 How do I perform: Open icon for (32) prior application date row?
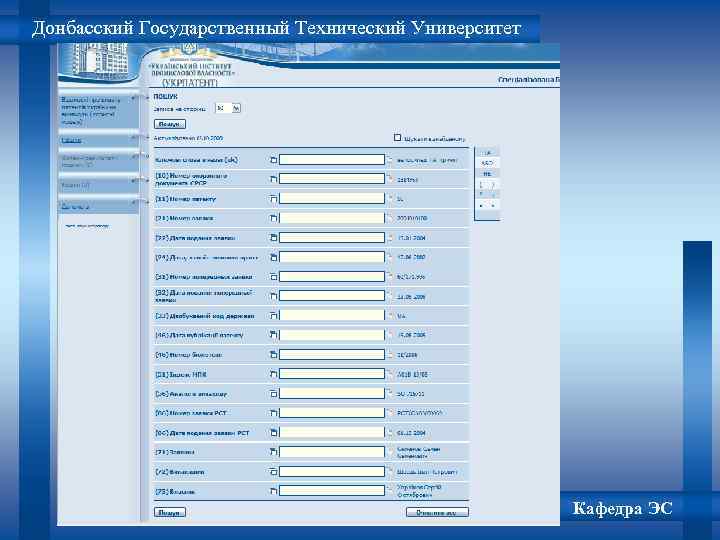click(x=274, y=296)
